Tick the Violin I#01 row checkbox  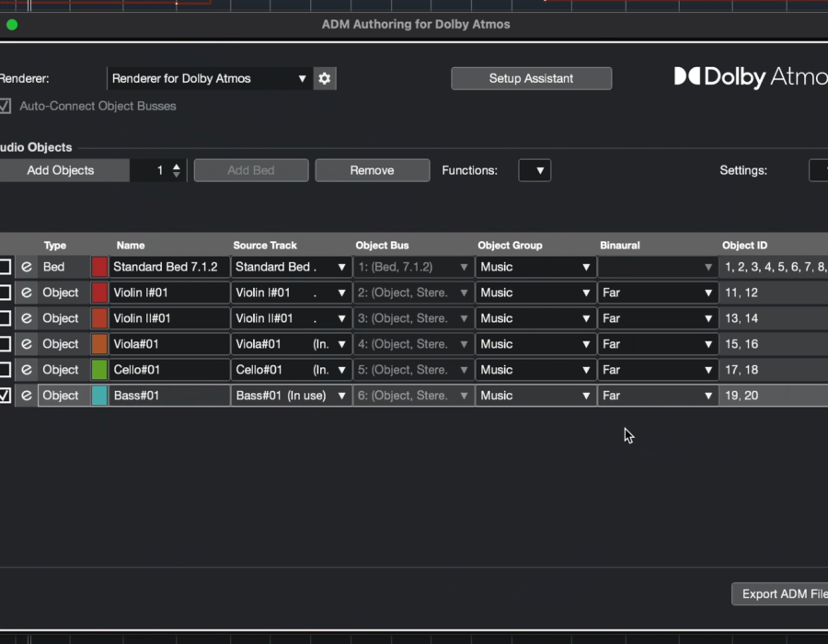click(x=5, y=293)
